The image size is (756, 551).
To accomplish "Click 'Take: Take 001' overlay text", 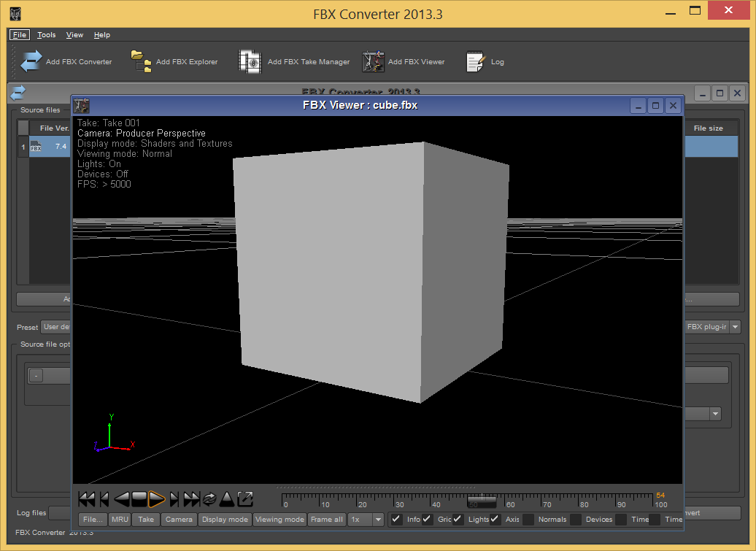I will [x=109, y=123].
